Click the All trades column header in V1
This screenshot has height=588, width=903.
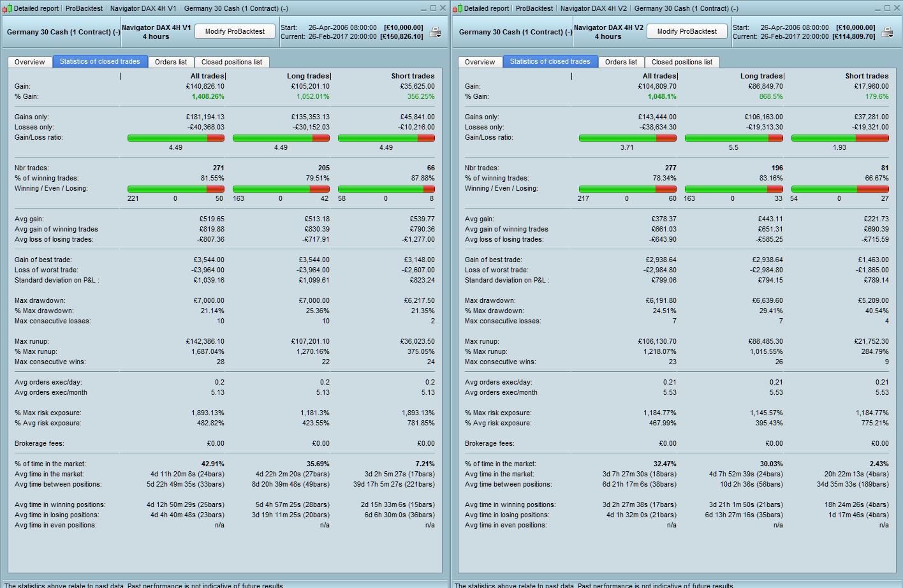[207, 76]
